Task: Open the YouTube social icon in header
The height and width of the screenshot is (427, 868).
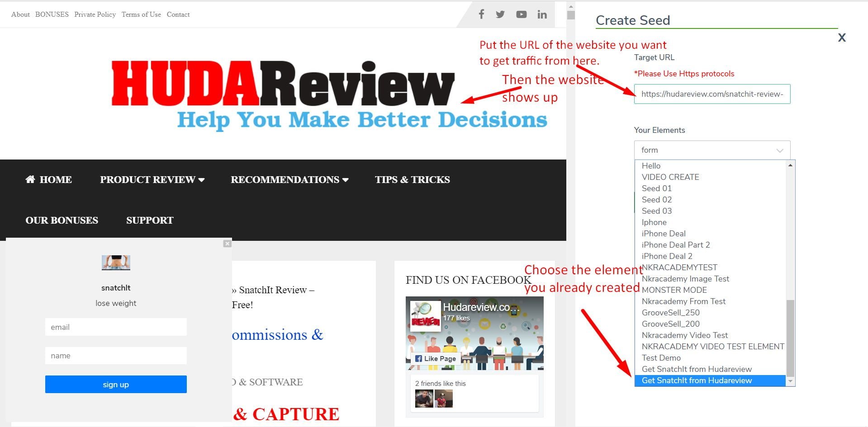Action: click(521, 14)
